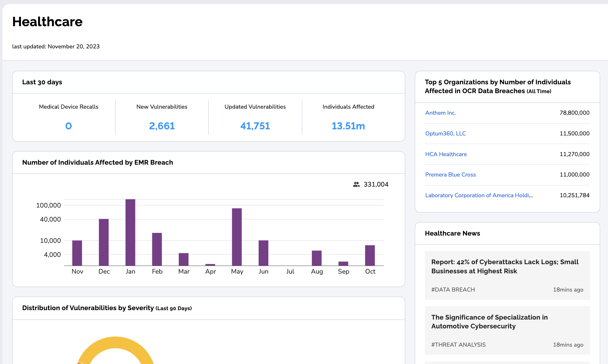Screen dimensions: 608x364
Task: Click the tallest Jan bar in chart
Action: pyautogui.click(x=130, y=233)
